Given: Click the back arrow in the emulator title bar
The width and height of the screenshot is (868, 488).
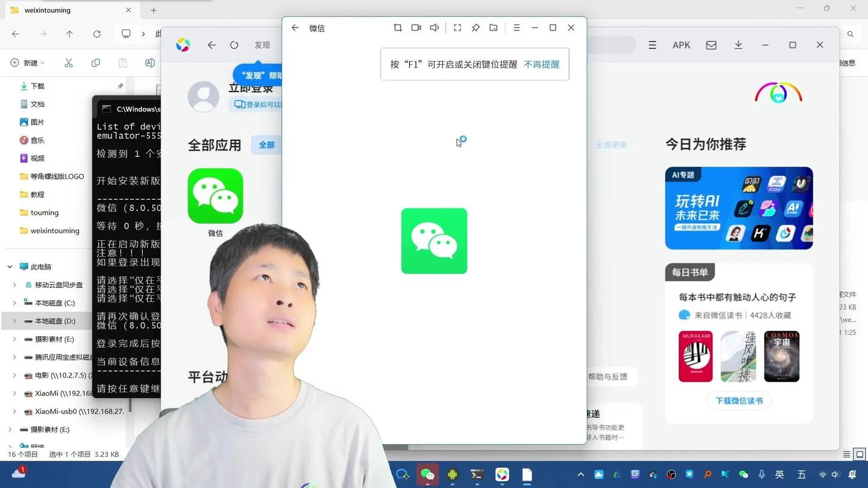Looking at the screenshot, I should pyautogui.click(x=295, y=27).
